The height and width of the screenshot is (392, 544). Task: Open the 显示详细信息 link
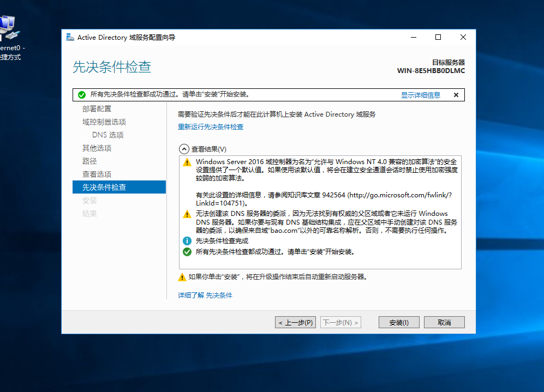(x=421, y=95)
